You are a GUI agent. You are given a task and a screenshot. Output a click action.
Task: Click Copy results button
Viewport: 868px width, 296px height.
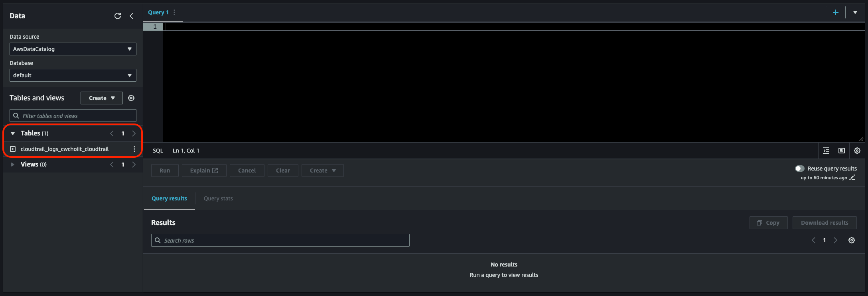(x=768, y=223)
